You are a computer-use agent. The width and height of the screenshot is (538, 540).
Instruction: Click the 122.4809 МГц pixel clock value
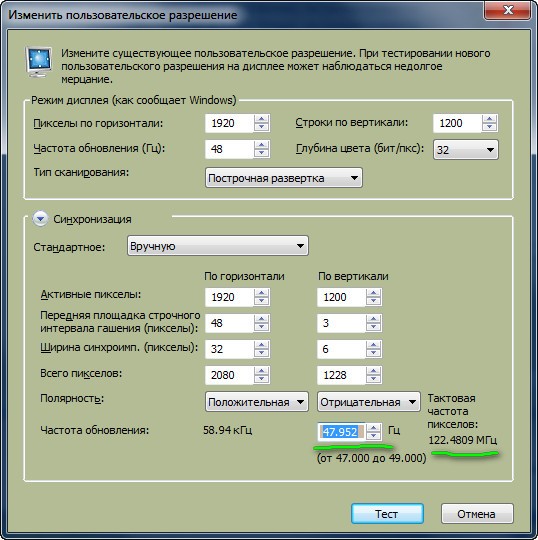click(463, 440)
